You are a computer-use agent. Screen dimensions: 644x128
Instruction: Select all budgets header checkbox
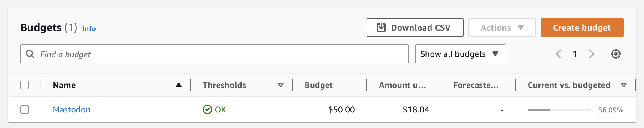coord(25,85)
